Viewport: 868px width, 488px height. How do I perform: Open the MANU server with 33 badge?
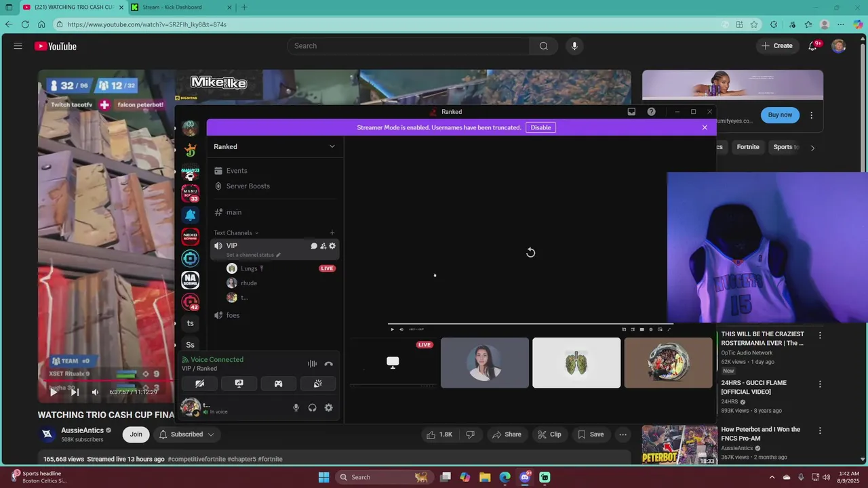click(190, 193)
